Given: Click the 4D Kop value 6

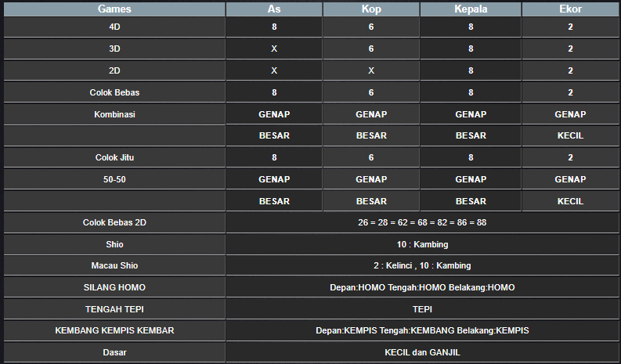Looking at the screenshot, I should tap(371, 27).
